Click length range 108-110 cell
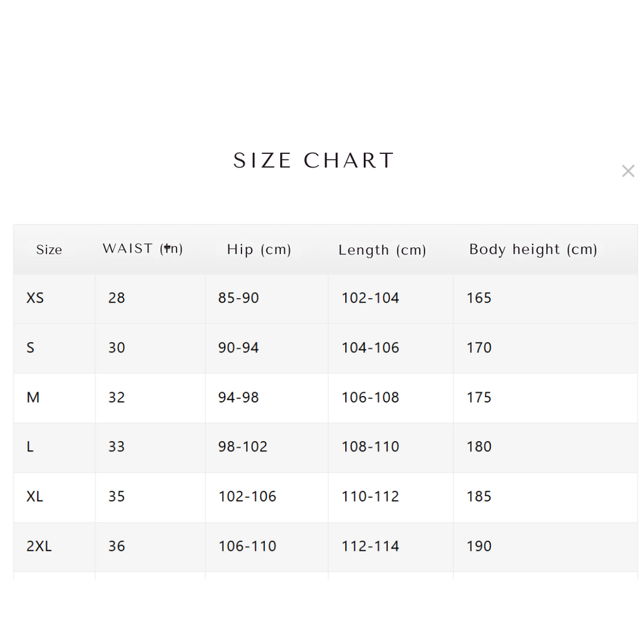This screenshot has height=644, width=644. tap(370, 447)
